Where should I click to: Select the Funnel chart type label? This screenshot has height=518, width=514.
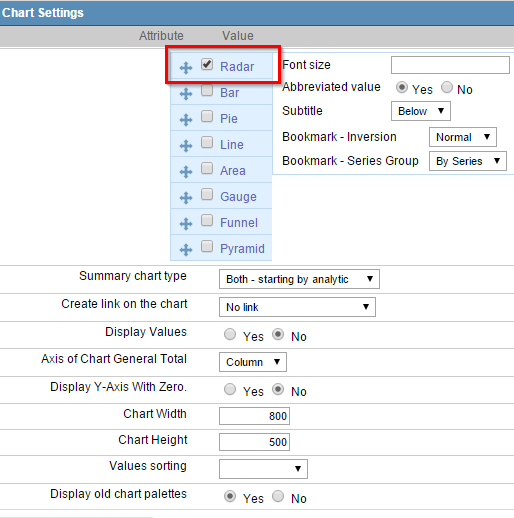tap(239, 223)
